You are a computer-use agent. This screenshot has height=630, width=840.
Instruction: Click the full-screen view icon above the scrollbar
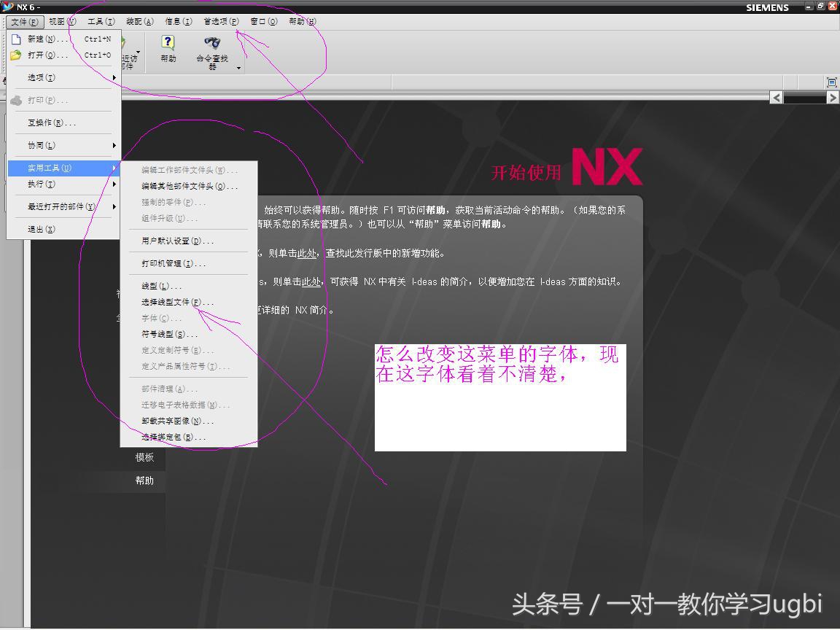click(831, 82)
